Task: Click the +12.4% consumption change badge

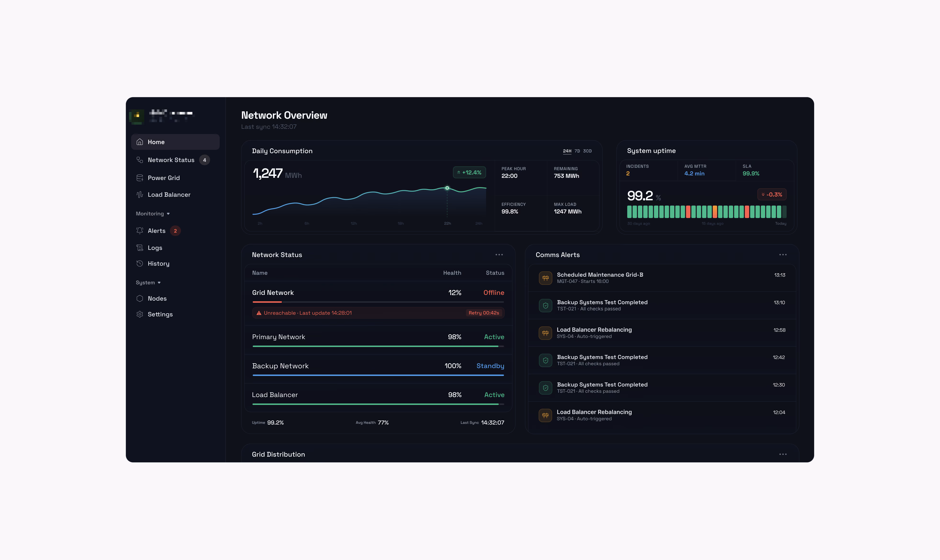Action: 470,173
